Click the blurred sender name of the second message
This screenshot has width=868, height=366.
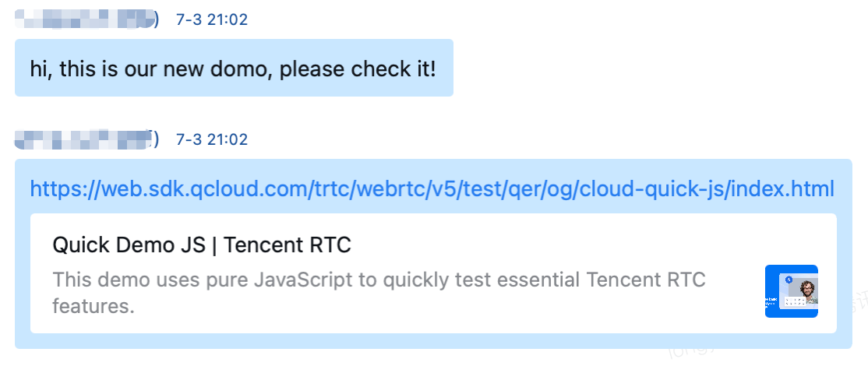pyautogui.click(x=84, y=139)
